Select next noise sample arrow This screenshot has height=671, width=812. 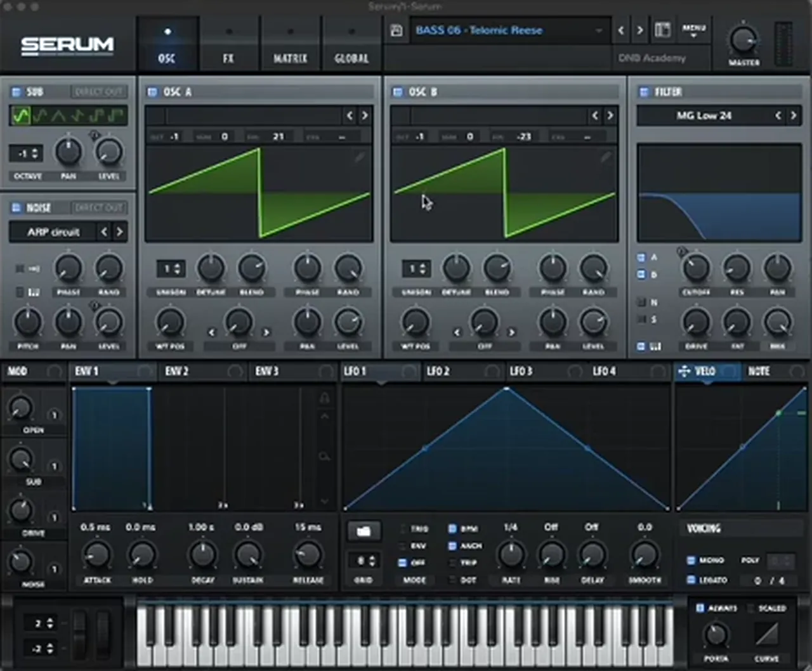click(119, 231)
